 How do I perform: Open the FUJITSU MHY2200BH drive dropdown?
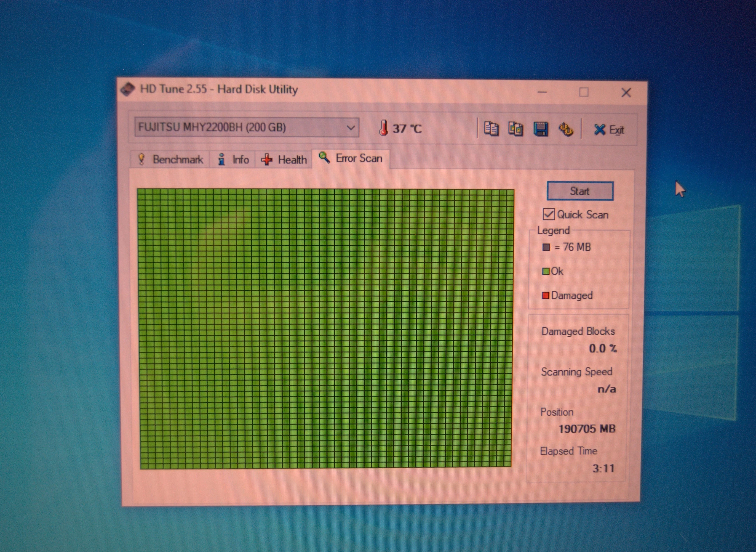(x=247, y=127)
